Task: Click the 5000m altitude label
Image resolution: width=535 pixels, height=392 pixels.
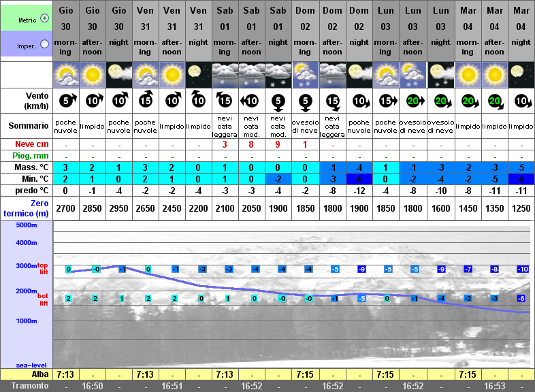Action: [x=27, y=225]
